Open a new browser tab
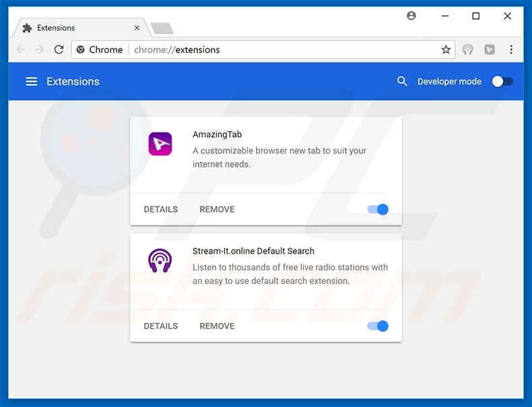Viewport: 532px width, 407px height. coord(162,28)
